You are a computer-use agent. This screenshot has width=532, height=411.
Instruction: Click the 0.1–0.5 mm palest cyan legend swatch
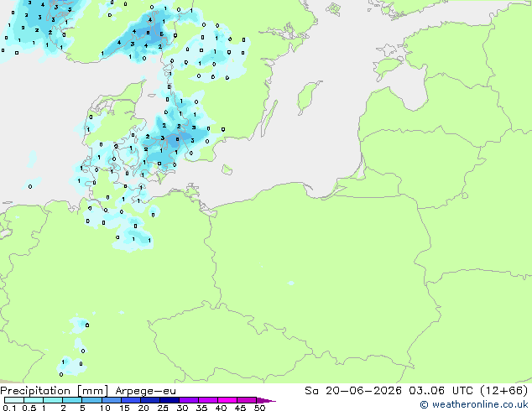pyautogui.click(x=14, y=400)
